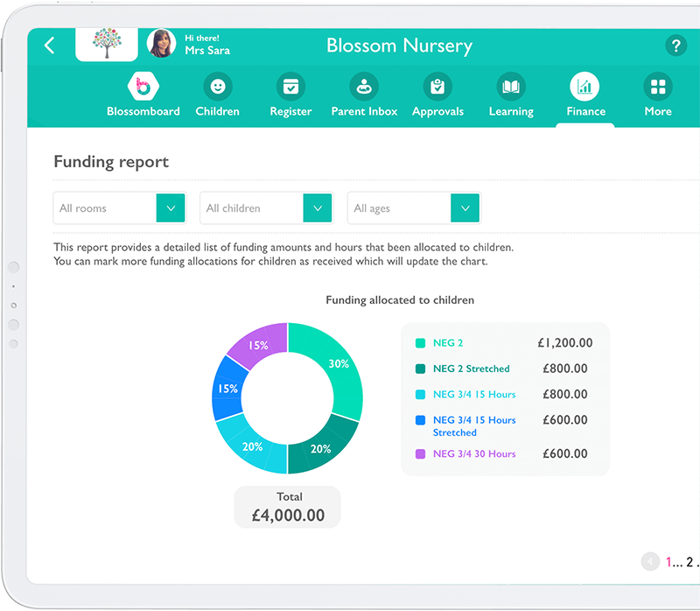
Task: Open the More menu label
Action: pyautogui.click(x=658, y=111)
